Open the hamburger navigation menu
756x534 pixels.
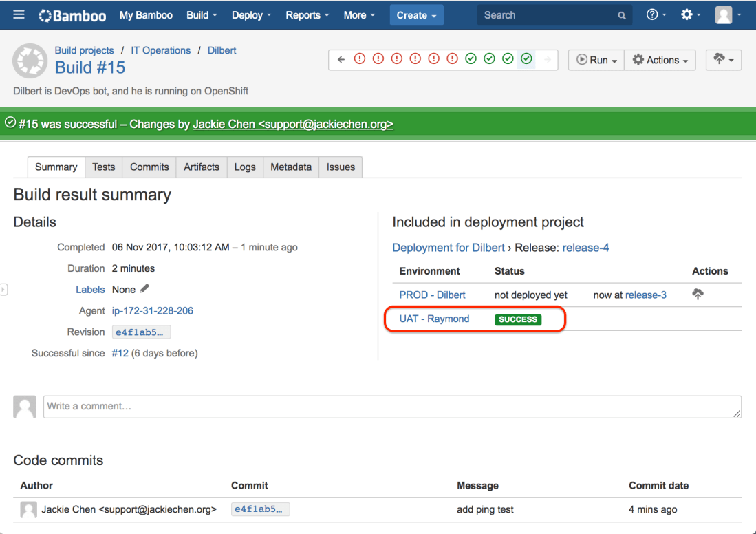point(19,14)
